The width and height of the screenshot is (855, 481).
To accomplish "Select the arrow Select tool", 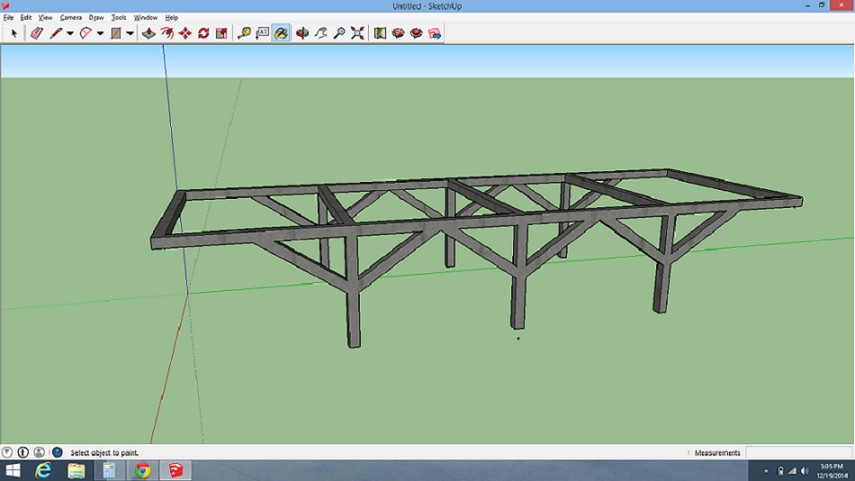I will pyautogui.click(x=14, y=33).
